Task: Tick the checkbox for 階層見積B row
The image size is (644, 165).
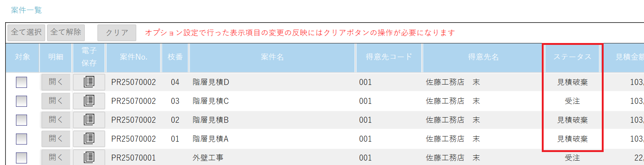Action: pos(21,120)
